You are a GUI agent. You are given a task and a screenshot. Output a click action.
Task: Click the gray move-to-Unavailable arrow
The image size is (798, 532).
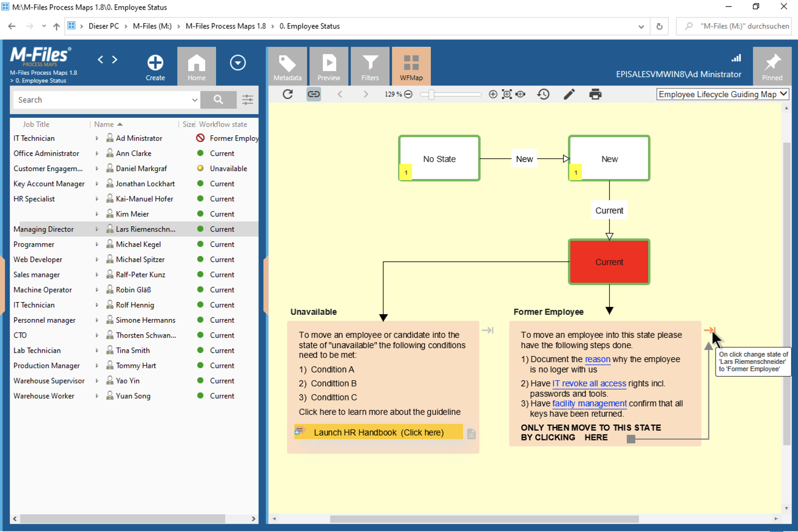click(488, 331)
